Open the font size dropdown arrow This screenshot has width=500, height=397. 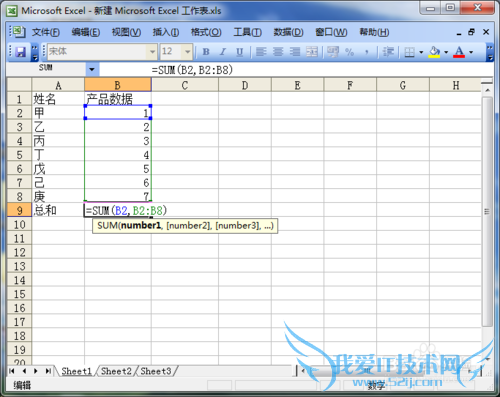point(188,52)
